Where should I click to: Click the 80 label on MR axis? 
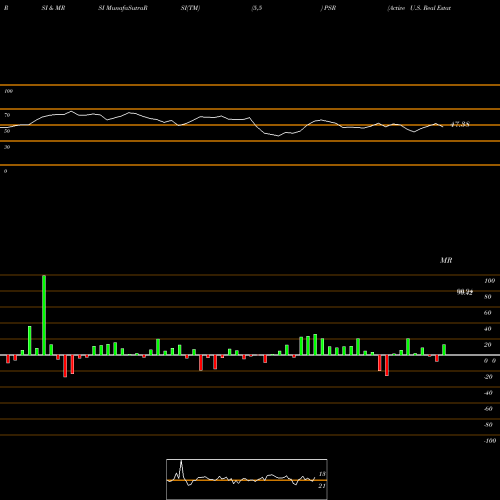pos(488,297)
